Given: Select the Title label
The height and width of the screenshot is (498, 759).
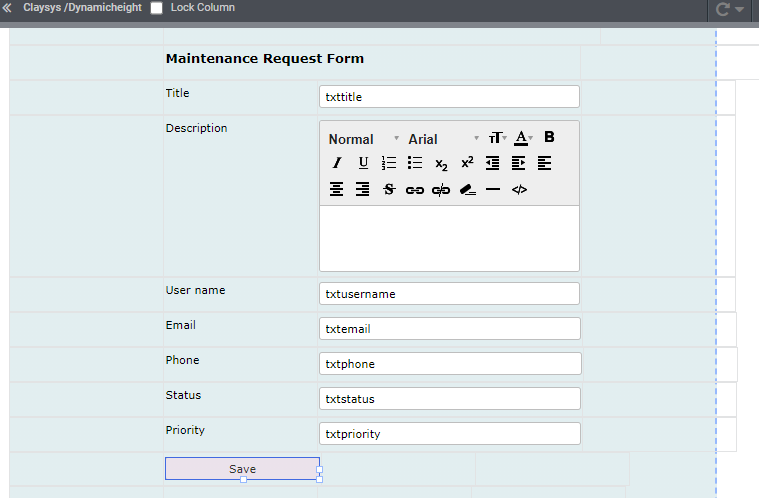Looking at the screenshot, I should [177, 93].
